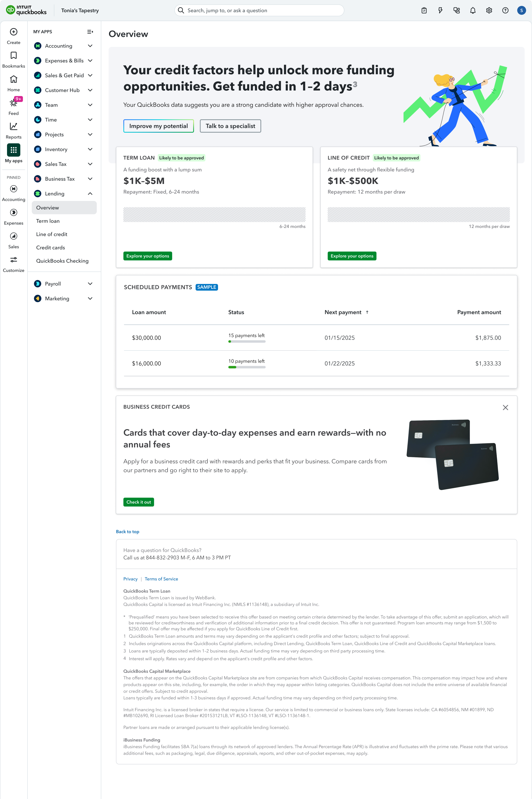The height and width of the screenshot is (799, 532).
Task: Open the Feed icon with notifications badge
Action: [x=14, y=102]
